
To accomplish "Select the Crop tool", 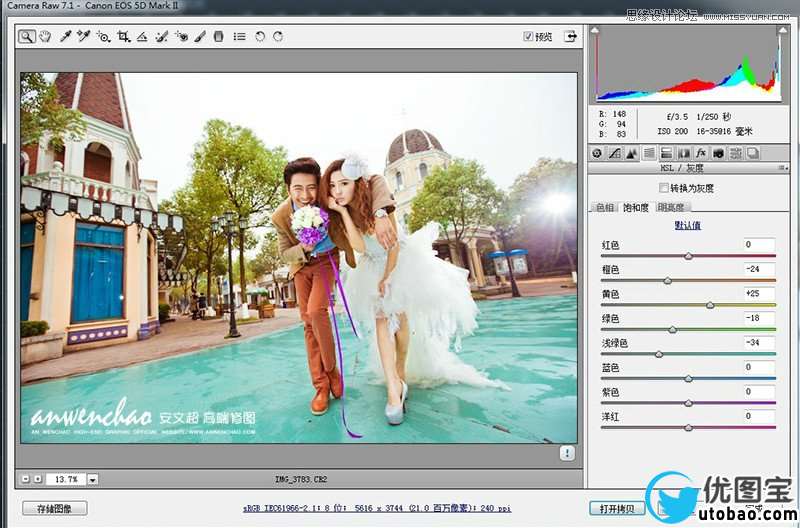I will (123, 36).
